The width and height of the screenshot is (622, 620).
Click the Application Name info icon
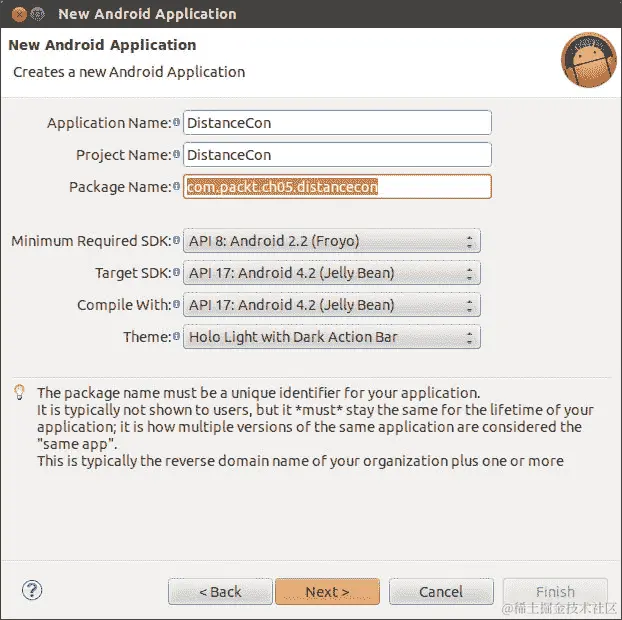pos(177,122)
